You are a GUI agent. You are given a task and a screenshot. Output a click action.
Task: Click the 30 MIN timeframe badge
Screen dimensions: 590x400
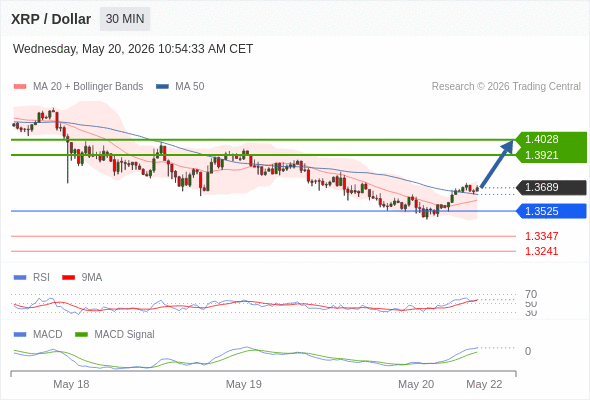125,19
